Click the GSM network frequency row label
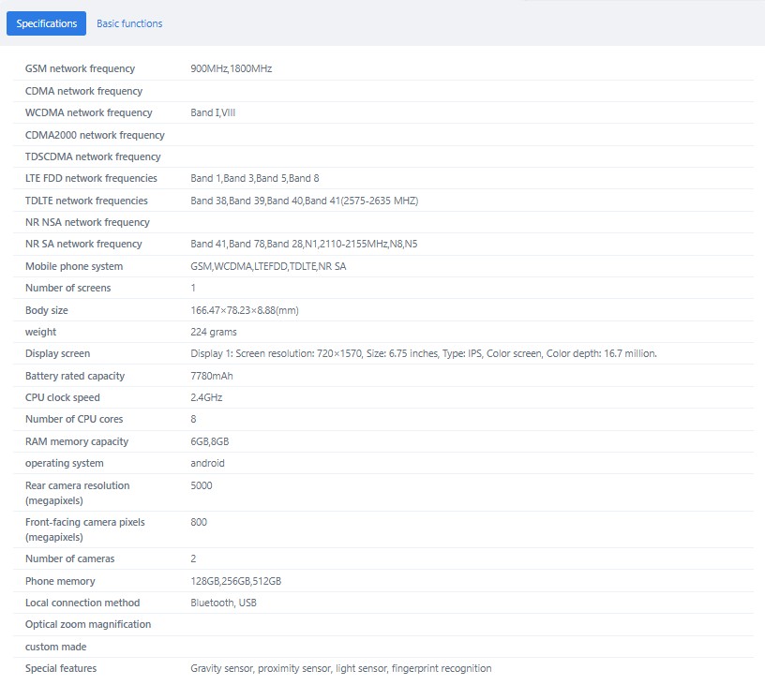 pyautogui.click(x=80, y=68)
